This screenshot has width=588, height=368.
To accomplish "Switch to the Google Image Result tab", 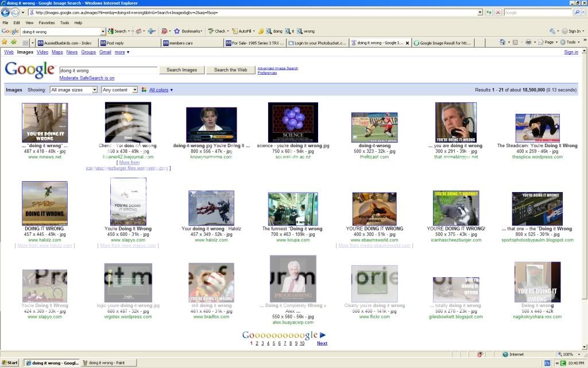I will [x=443, y=43].
